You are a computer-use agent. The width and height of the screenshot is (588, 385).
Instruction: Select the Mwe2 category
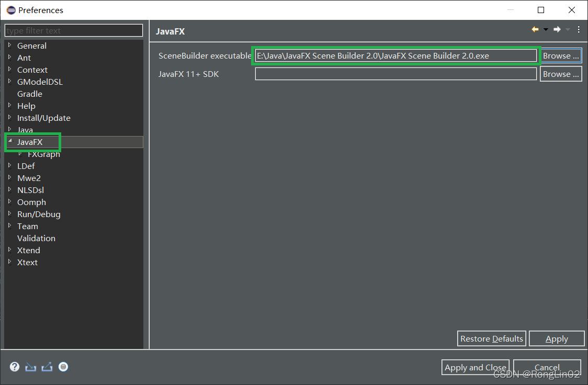point(29,178)
